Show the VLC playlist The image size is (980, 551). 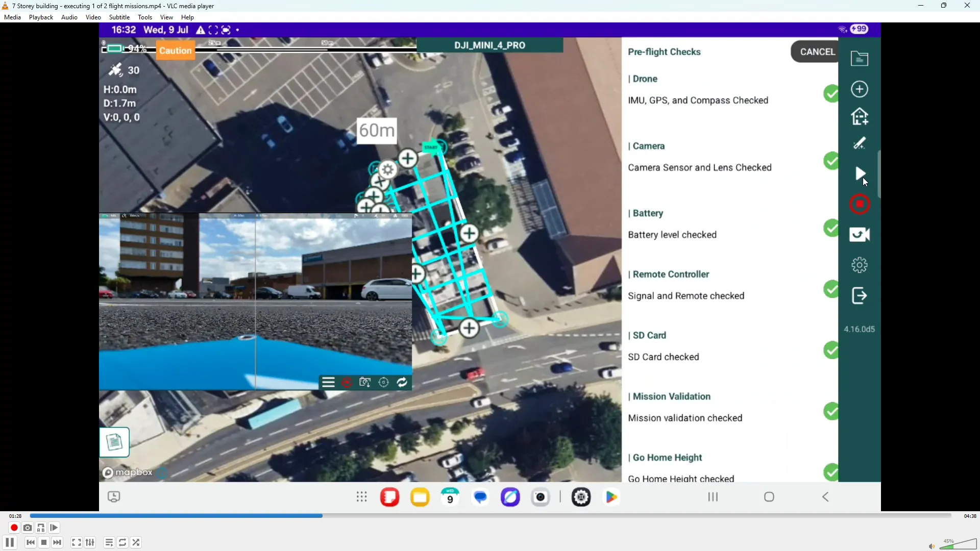point(109,542)
